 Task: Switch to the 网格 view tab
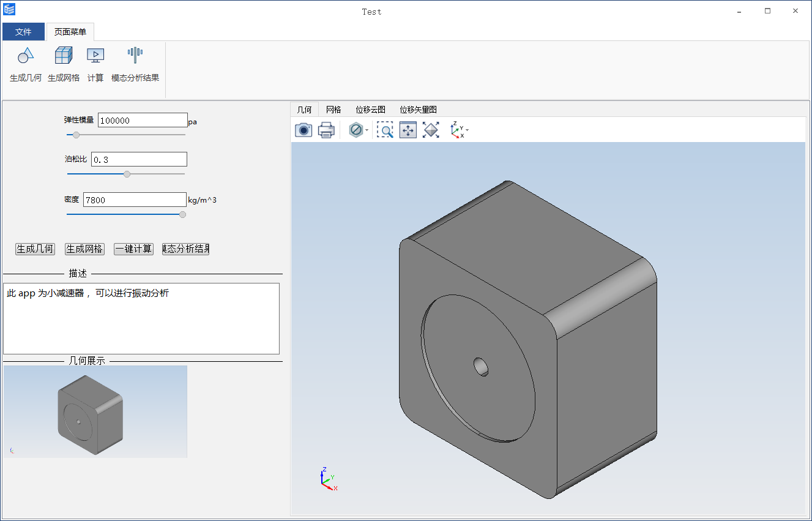coord(333,110)
